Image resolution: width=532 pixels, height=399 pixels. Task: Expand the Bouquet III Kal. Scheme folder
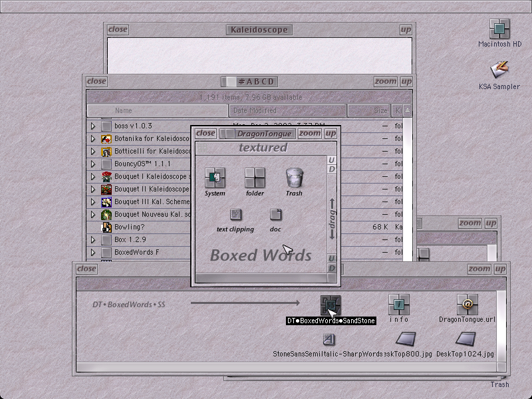pos(93,202)
